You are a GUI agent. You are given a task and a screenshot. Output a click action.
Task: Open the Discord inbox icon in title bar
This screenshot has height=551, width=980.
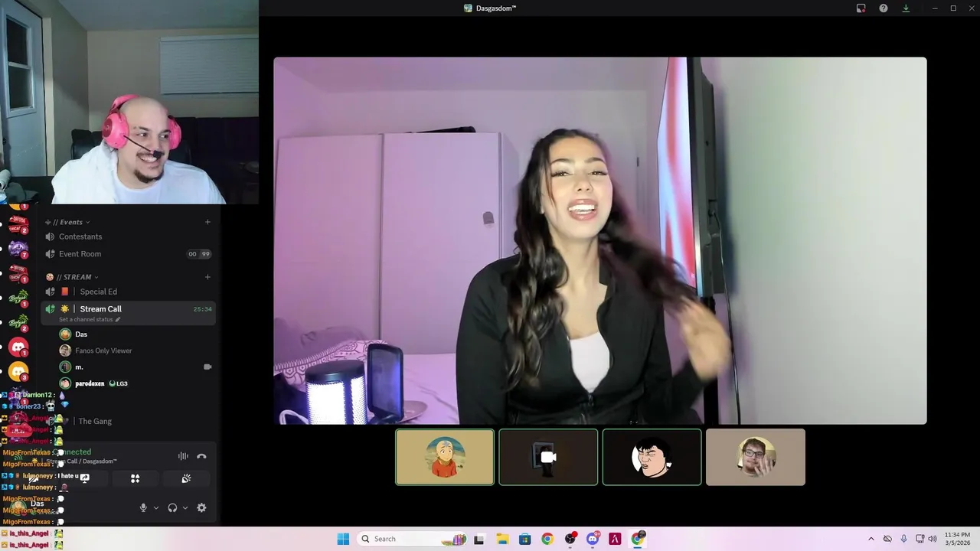pyautogui.click(x=861, y=8)
